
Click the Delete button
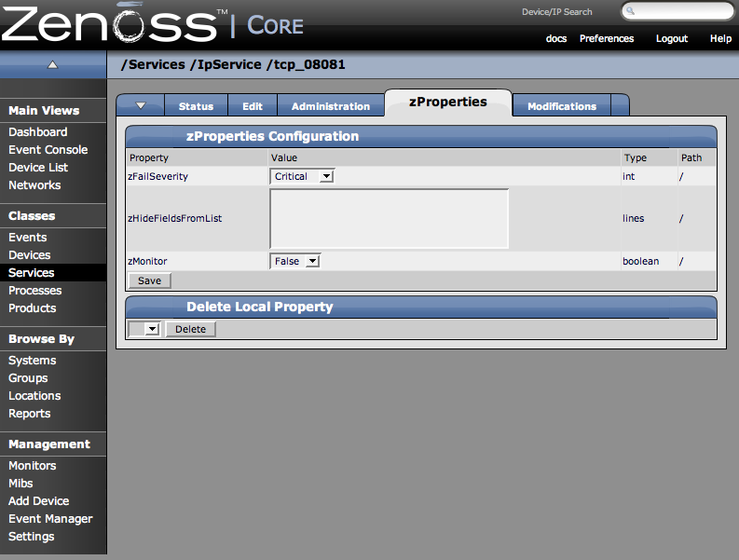pos(190,329)
